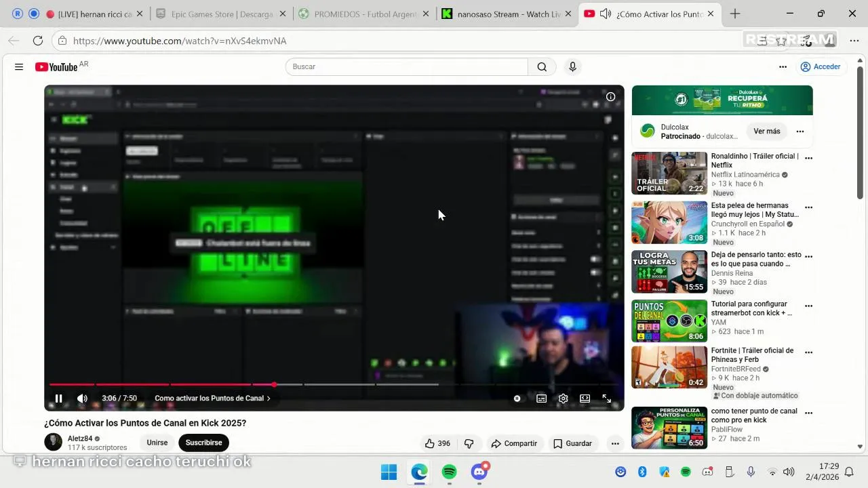Enter fullscreen mode on the video
Viewport: 868px width, 488px height.
(x=607, y=399)
